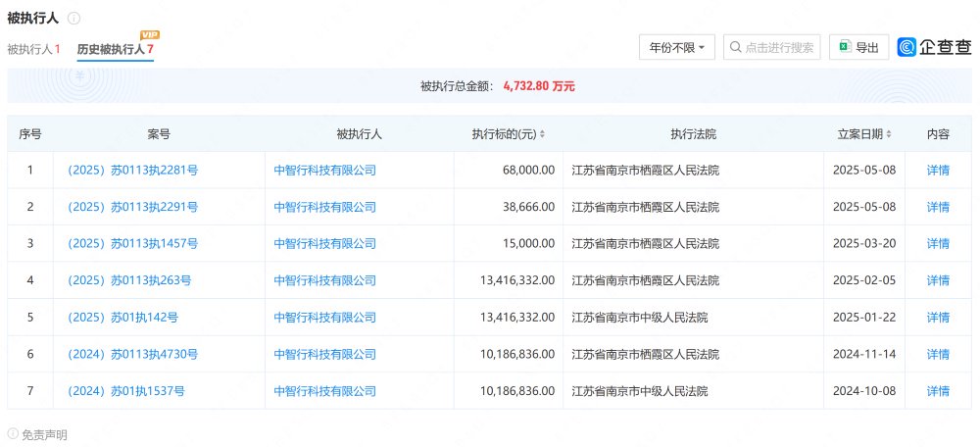Click the court cell in row 5
Image resolution: width=980 pixels, height=447 pixels.
pos(693,318)
